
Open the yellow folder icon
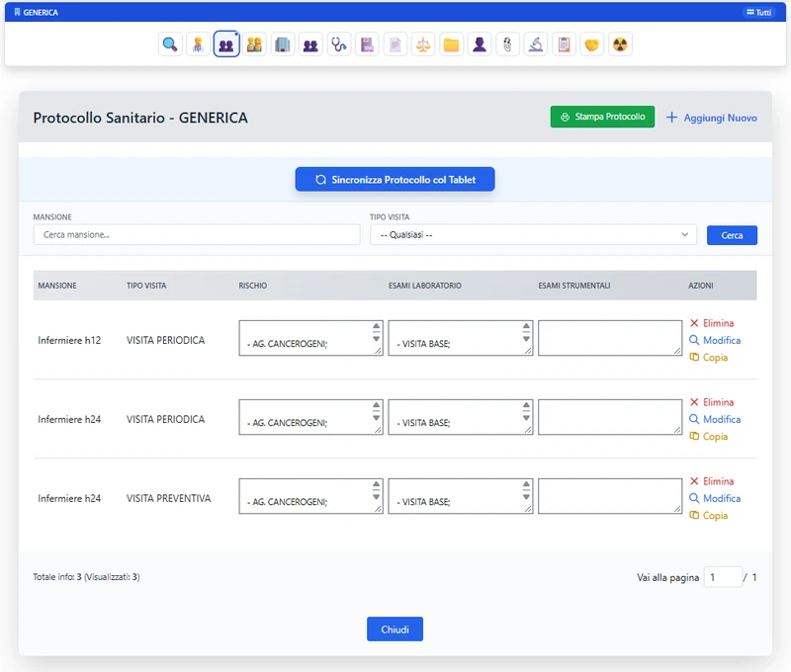pyautogui.click(x=451, y=44)
